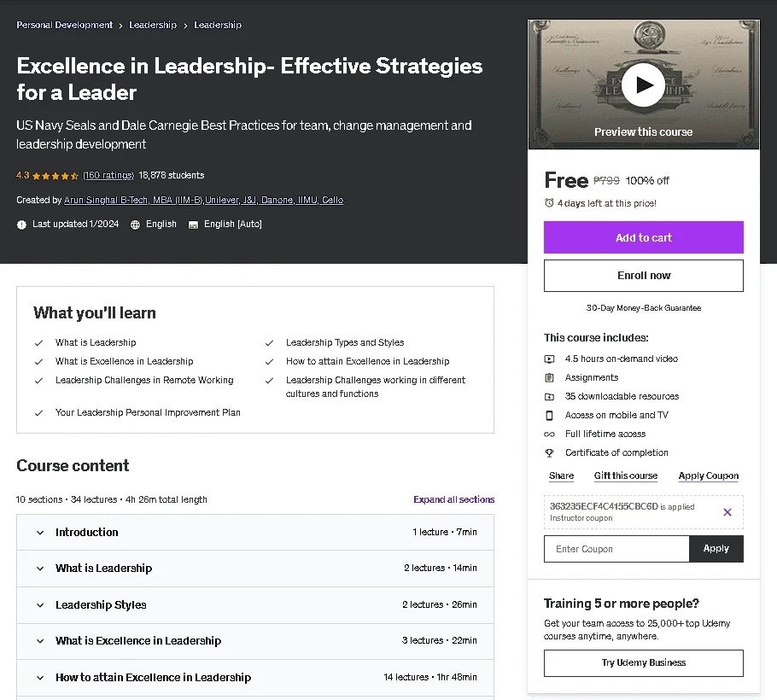Click the closed captions icon
This screenshot has height=700, width=777.
[x=193, y=225]
